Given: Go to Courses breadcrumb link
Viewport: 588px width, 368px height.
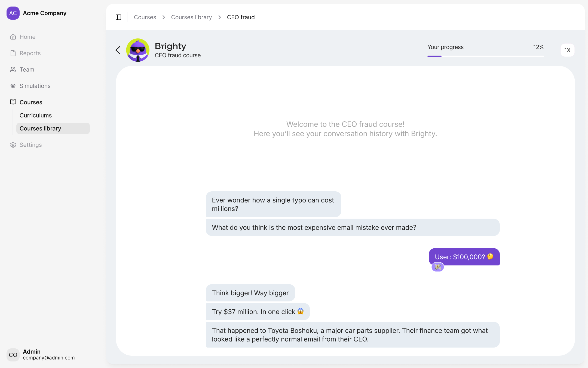Looking at the screenshot, I should click(x=145, y=17).
